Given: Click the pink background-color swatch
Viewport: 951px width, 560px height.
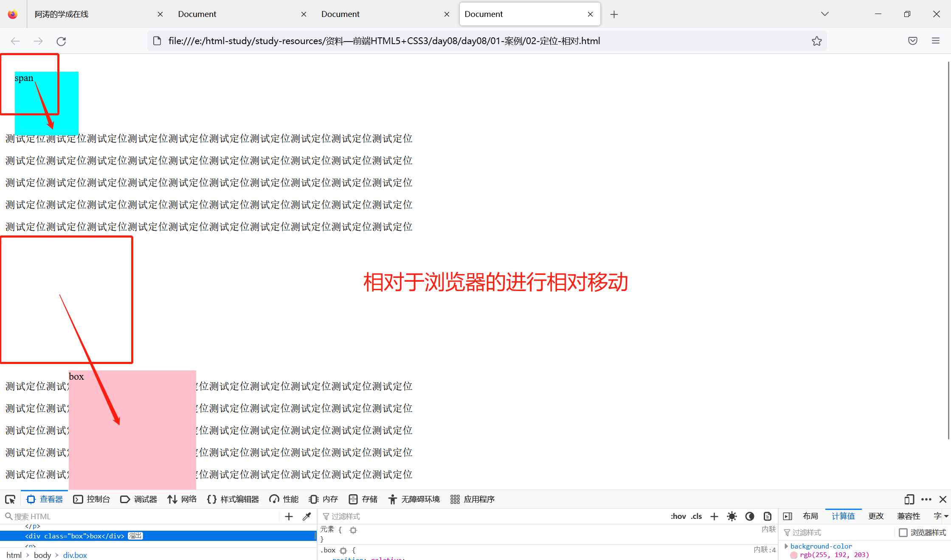Looking at the screenshot, I should pos(793,555).
